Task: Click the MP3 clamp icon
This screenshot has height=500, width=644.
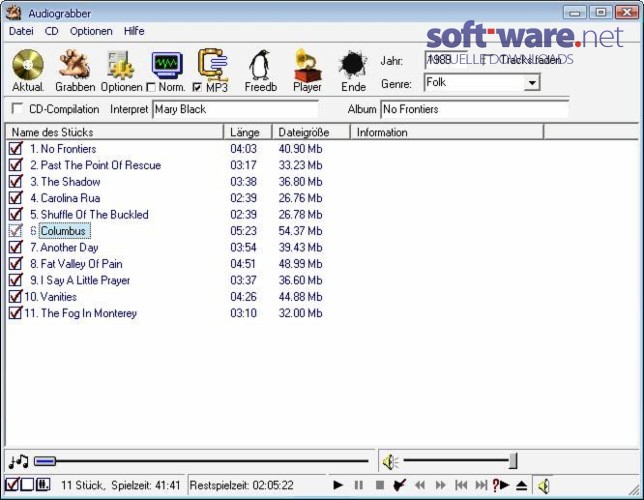Action: click(213, 65)
